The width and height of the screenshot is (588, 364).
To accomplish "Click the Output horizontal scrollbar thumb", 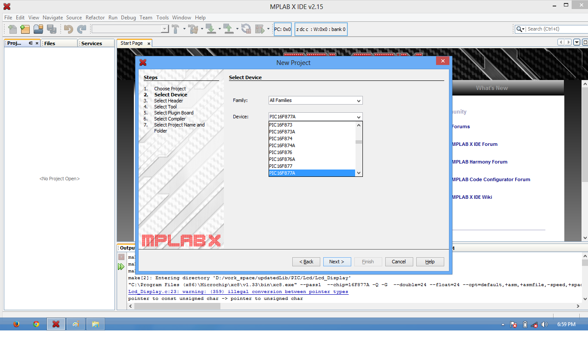I will (177, 306).
